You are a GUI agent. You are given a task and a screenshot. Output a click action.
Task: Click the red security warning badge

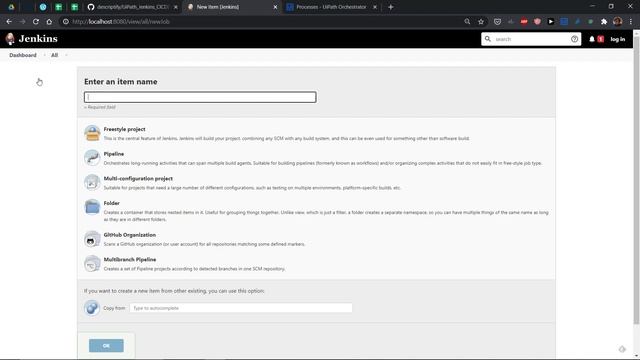(601, 39)
